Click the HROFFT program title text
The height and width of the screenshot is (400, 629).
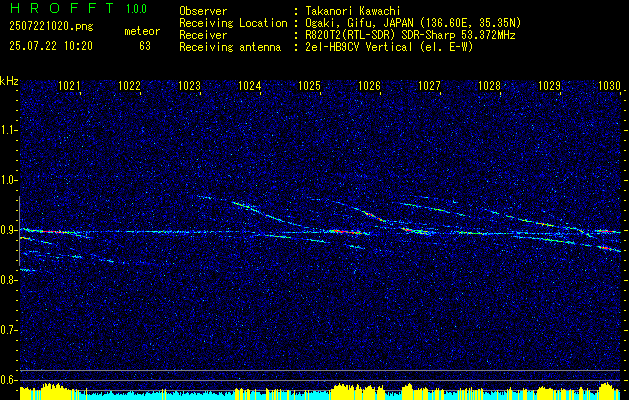[x=62, y=8]
